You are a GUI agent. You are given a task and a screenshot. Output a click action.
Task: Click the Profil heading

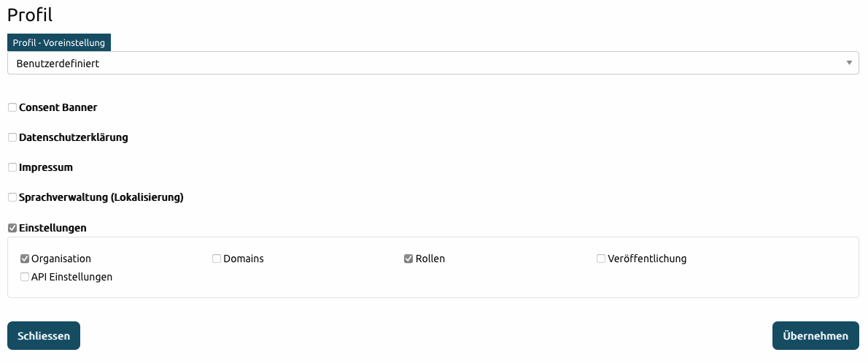tap(30, 14)
